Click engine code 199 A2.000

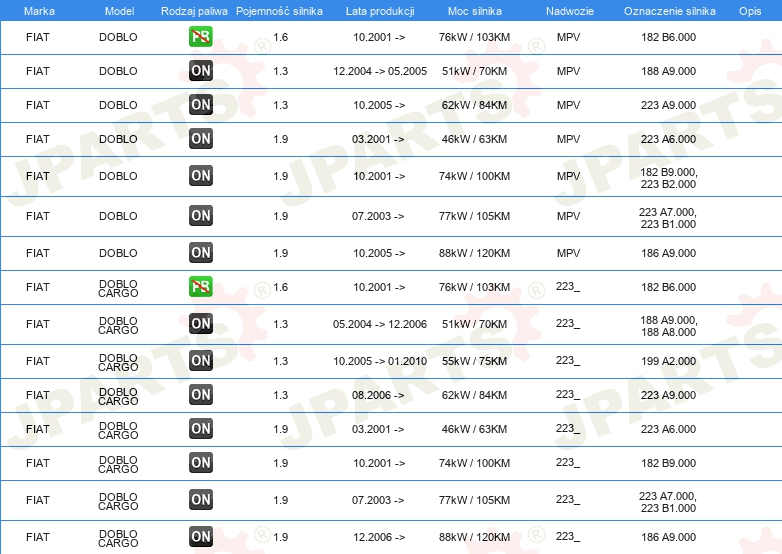click(x=668, y=361)
